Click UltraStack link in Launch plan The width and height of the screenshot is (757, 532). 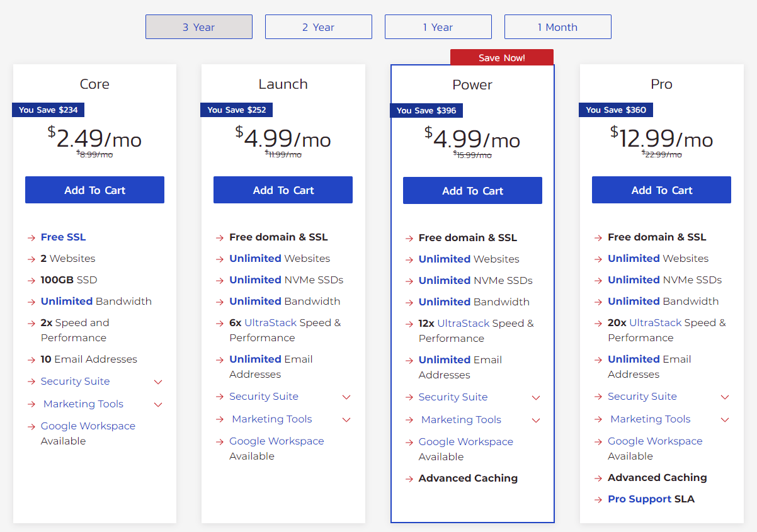tap(271, 322)
